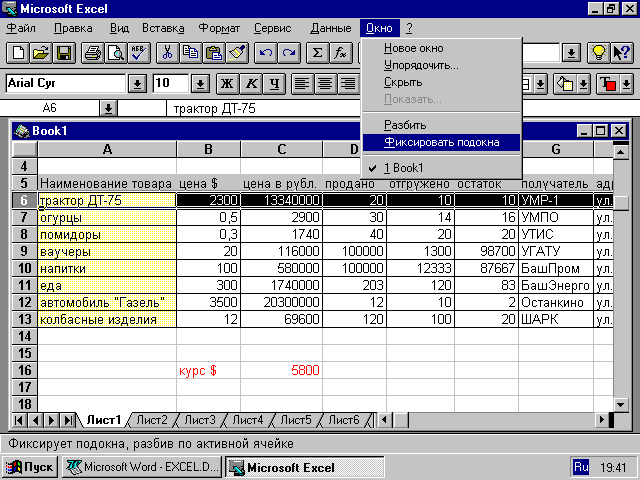Open the Вид menu
The image size is (640, 480).
click(119, 28)
